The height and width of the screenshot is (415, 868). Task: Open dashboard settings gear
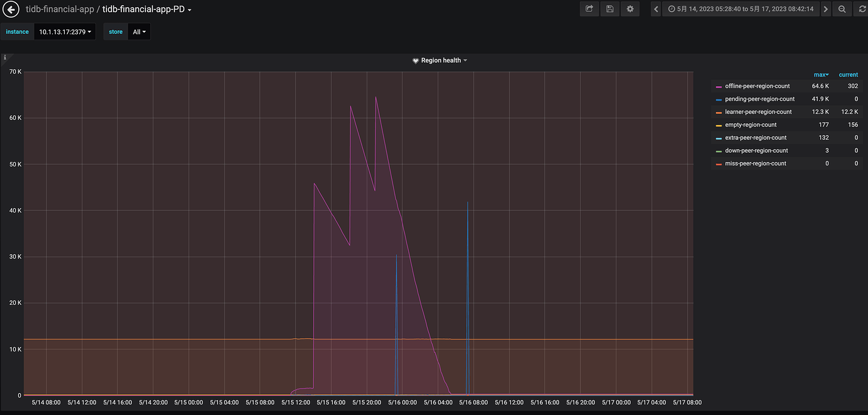click(x=630, y=9)
